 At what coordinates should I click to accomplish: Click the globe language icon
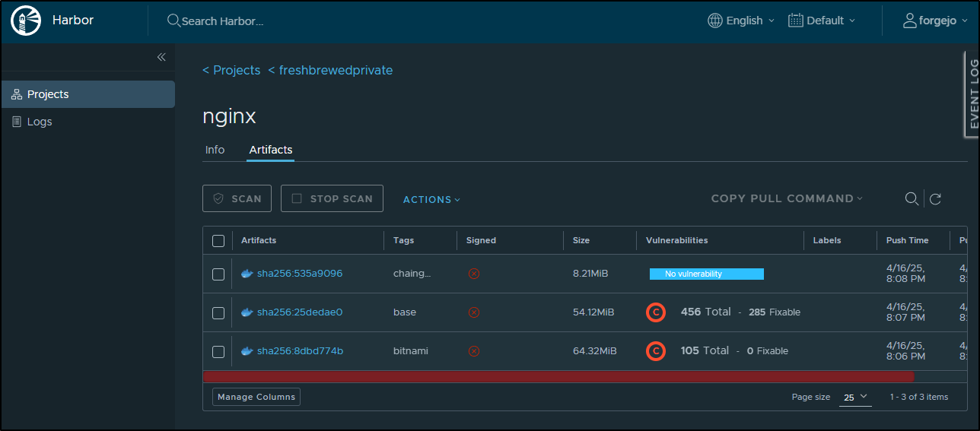[x=714, y=21]
